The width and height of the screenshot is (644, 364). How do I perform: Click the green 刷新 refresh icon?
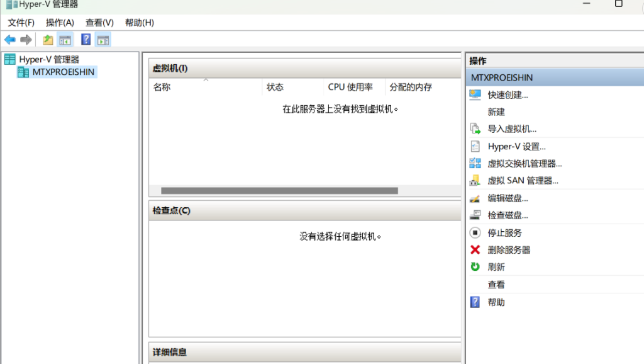click(x=475, y=267)
